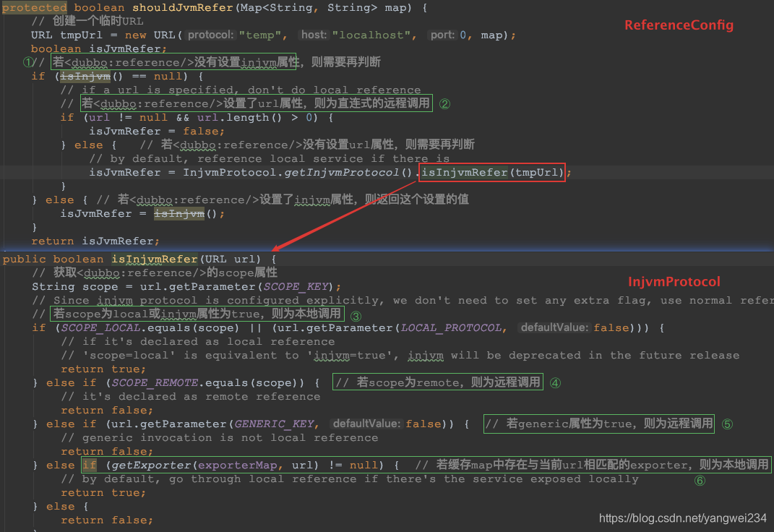Click the comment by default, reference local service
Image resolution: width=774 pixels, height=532 pixels.
coord(270,158)
